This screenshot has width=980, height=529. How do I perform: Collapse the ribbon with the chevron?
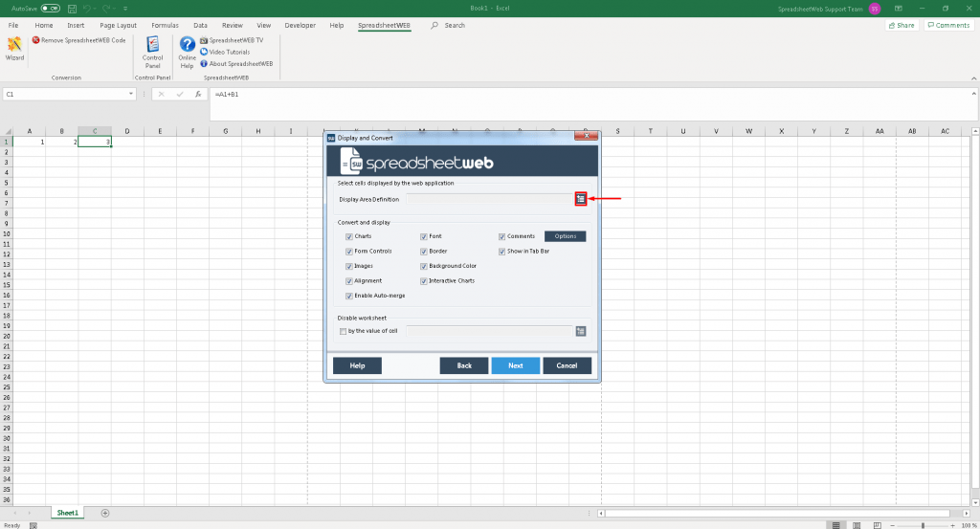coord(973,78)
